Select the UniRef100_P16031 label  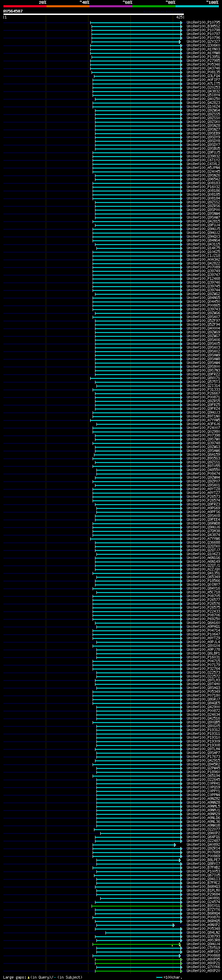click(x=203, y=657)
